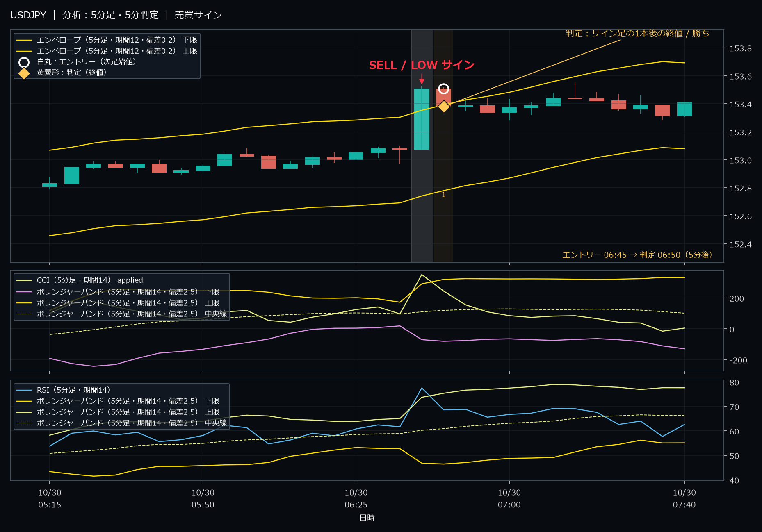Click the 10/30 07:40 time axis label

point(684,499)
